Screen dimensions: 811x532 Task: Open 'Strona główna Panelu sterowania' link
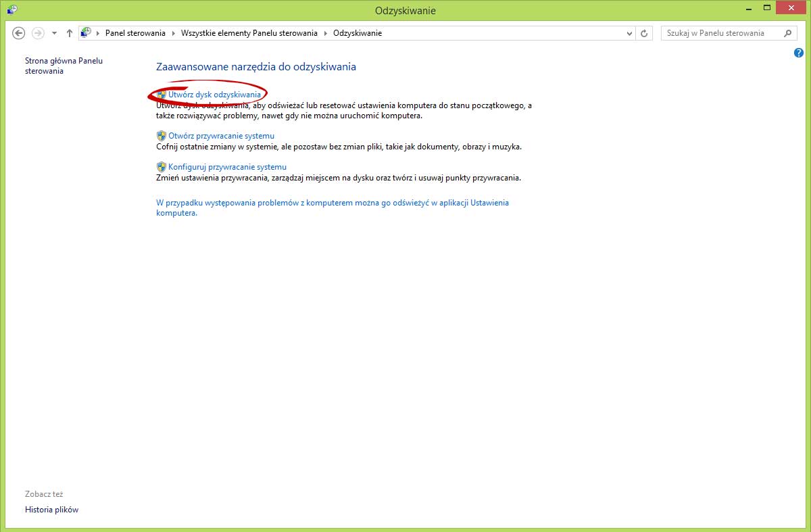pyautogui.click(x=64, y=66)
